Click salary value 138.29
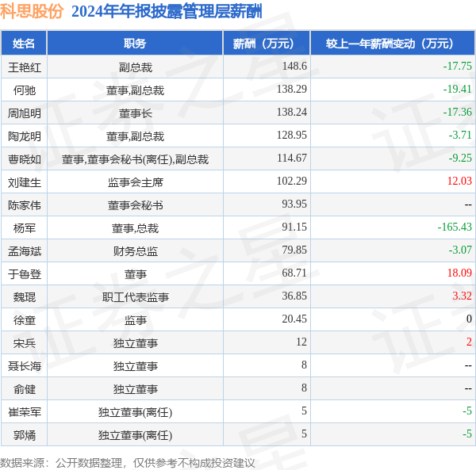The image size is (476, 470). tap(292, 89)
